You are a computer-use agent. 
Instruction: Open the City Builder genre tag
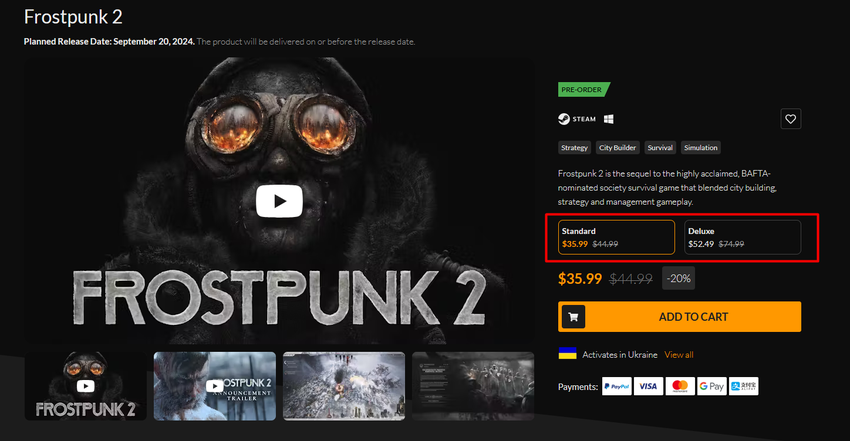click(617, 148)
